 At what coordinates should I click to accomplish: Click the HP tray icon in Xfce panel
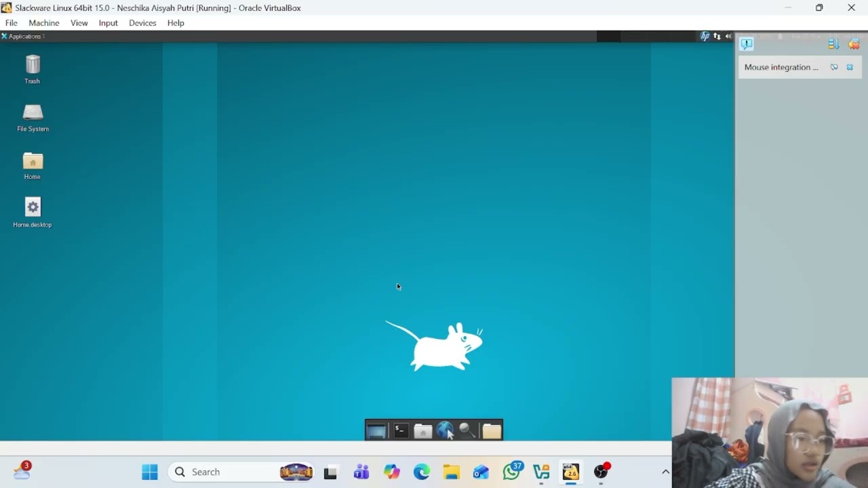click(705, 37)
